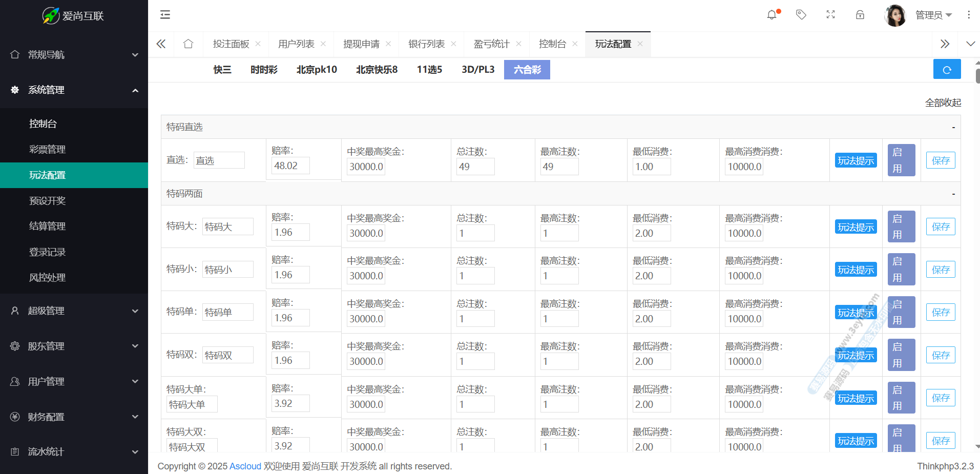Click the blue refresh icon button
The height and width of the screenshot is (474, 980).
pos(947,70)
